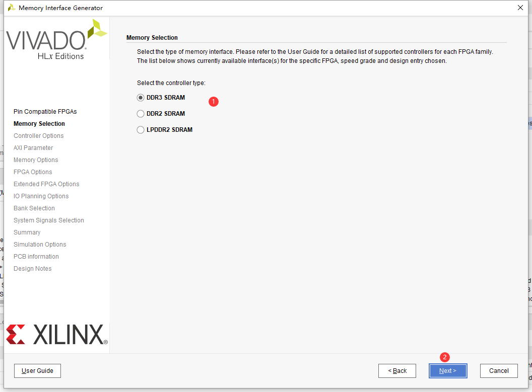Cancel the Memory Interface Generator wizard
Image resolution: width=532 pixels, height=392 pixels.
coord(498,371)
